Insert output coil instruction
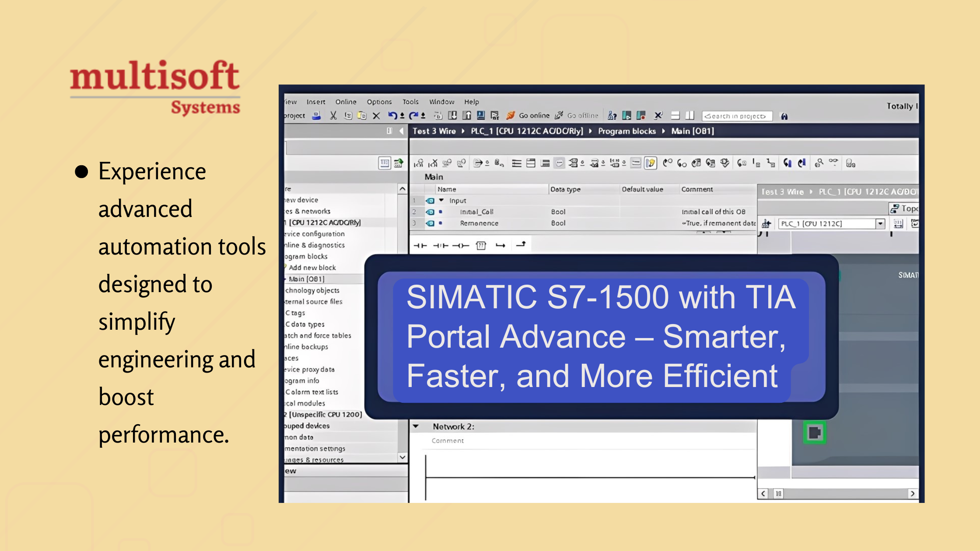This screenshot has width=980, height=551. point(460,246)
